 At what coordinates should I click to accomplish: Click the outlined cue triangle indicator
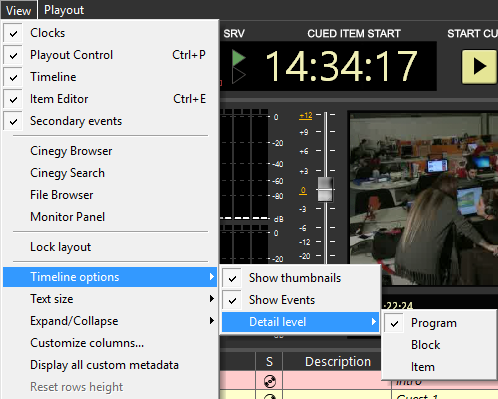[239, 75]
